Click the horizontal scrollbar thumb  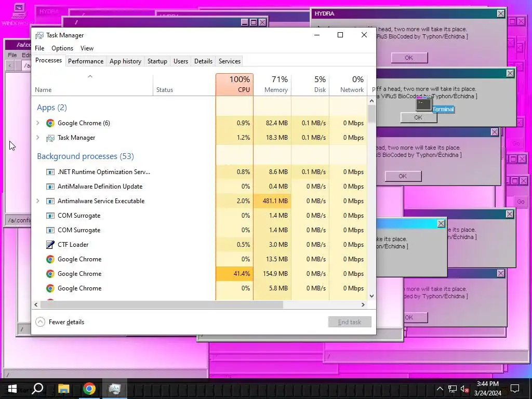coord(162,304)
